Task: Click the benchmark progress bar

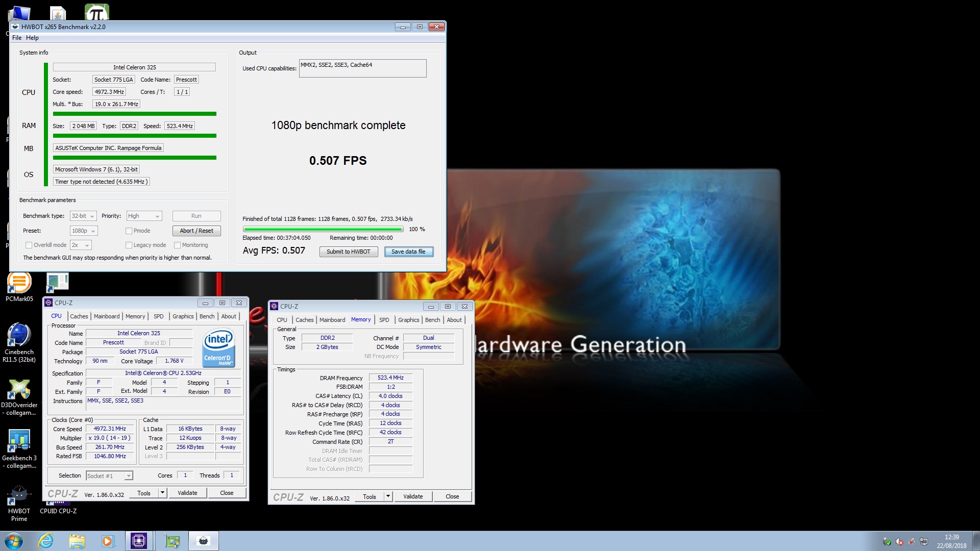Action: [x=323, y=229]
